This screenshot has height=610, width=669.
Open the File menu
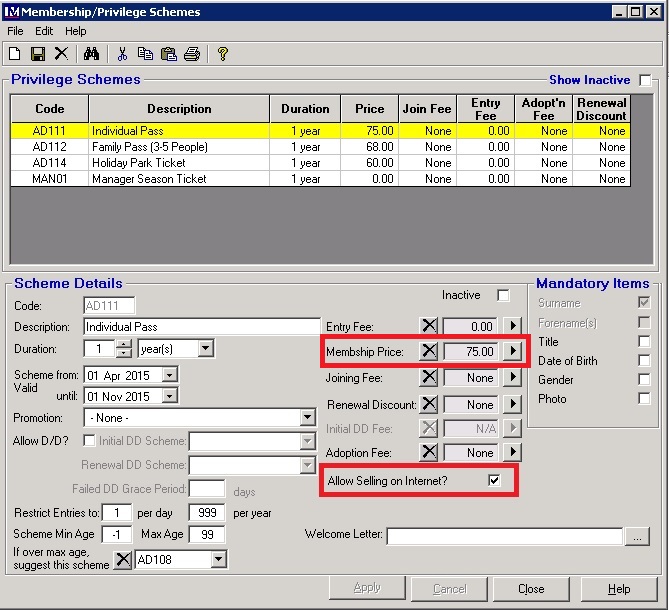[x=15, y=31]
